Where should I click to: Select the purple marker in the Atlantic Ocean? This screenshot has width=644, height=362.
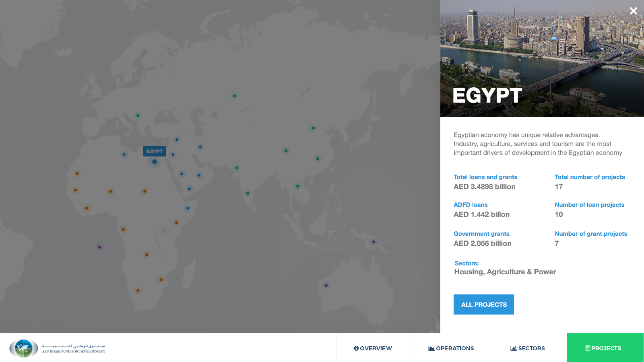coord(99,247)
